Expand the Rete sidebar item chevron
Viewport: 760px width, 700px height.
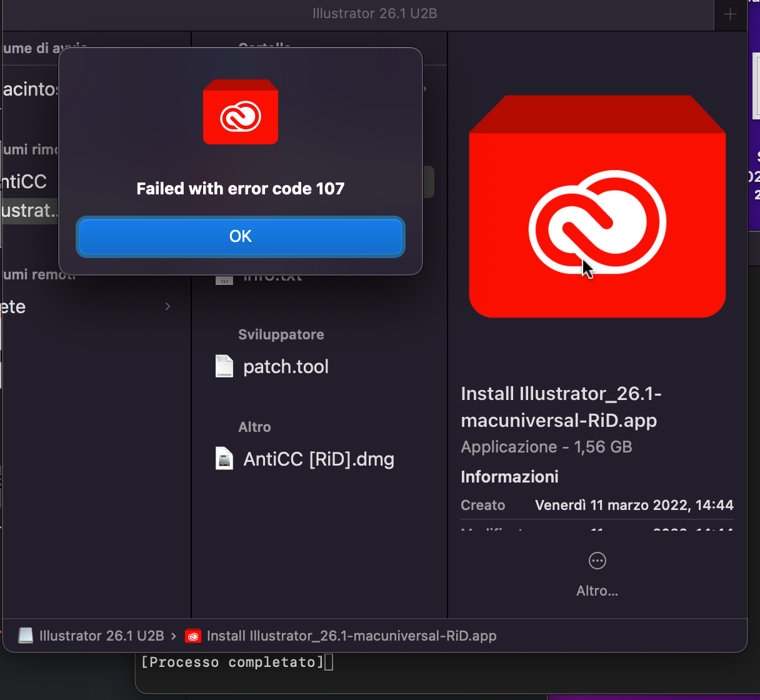tap(167, 306)
